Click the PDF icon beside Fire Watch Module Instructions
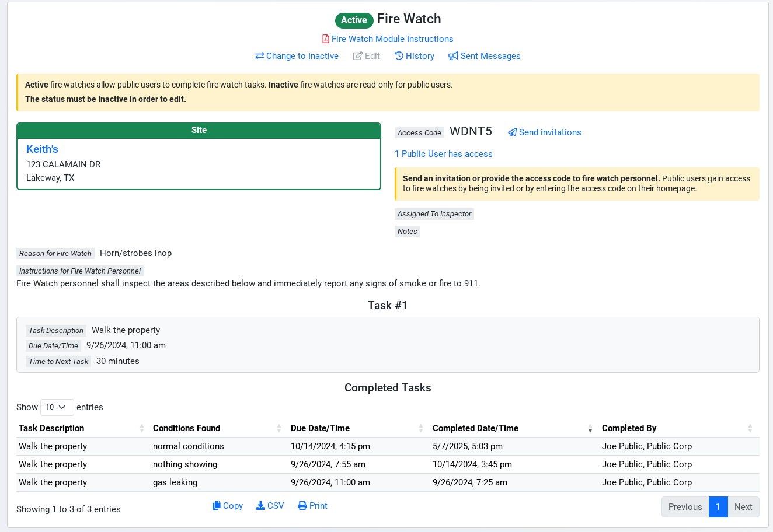The height and width of the screenshot is (532, 773). 326,39
